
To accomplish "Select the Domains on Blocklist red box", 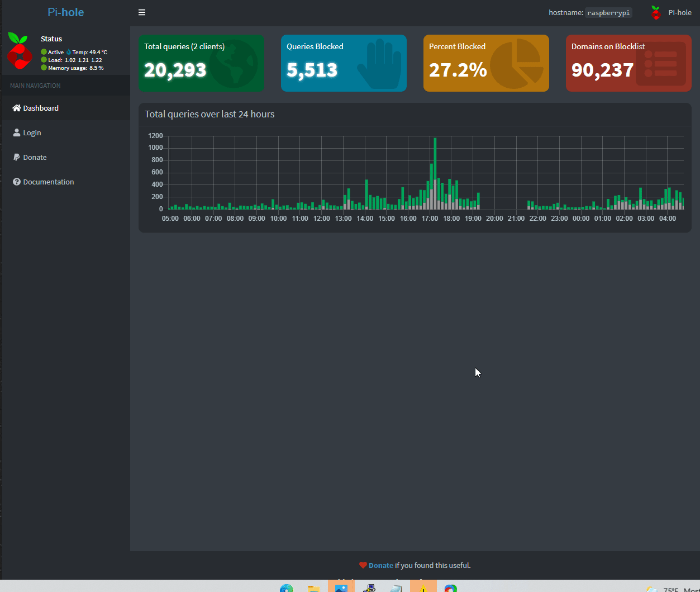I will [x=628, y=63].
